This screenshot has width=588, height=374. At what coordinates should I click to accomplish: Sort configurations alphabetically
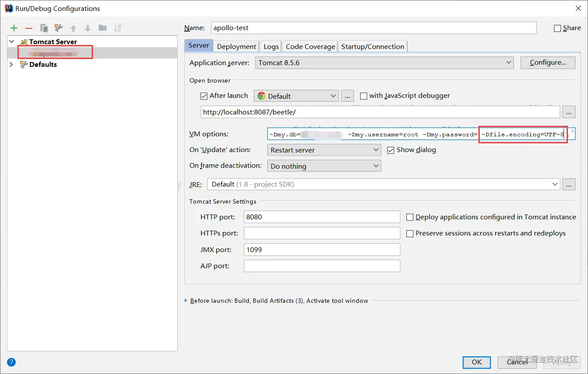[x=117, y=28]
